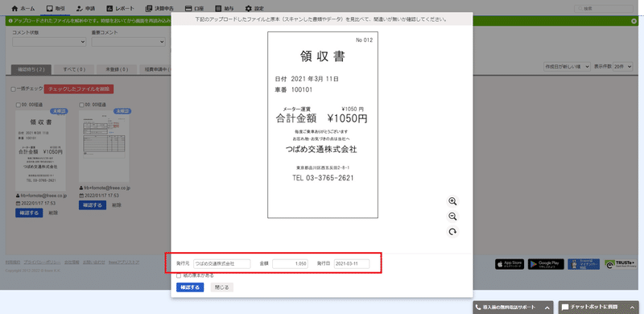Rotate the receipt image

click(452, 232)
